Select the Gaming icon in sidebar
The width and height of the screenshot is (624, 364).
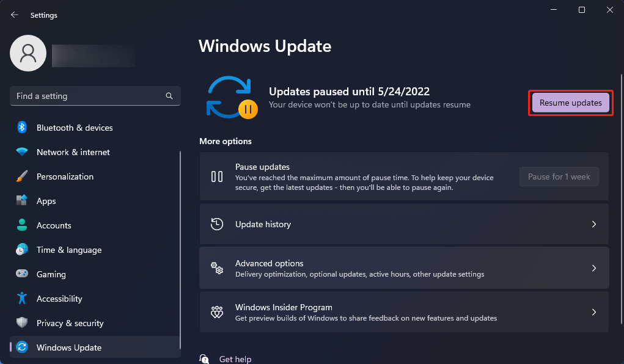[x=22, y=274]
